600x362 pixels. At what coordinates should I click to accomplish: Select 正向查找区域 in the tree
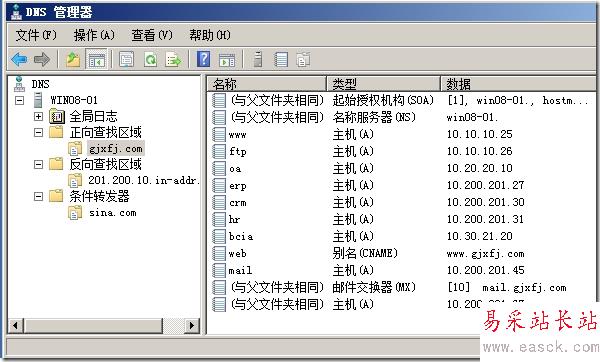point(106,132)
